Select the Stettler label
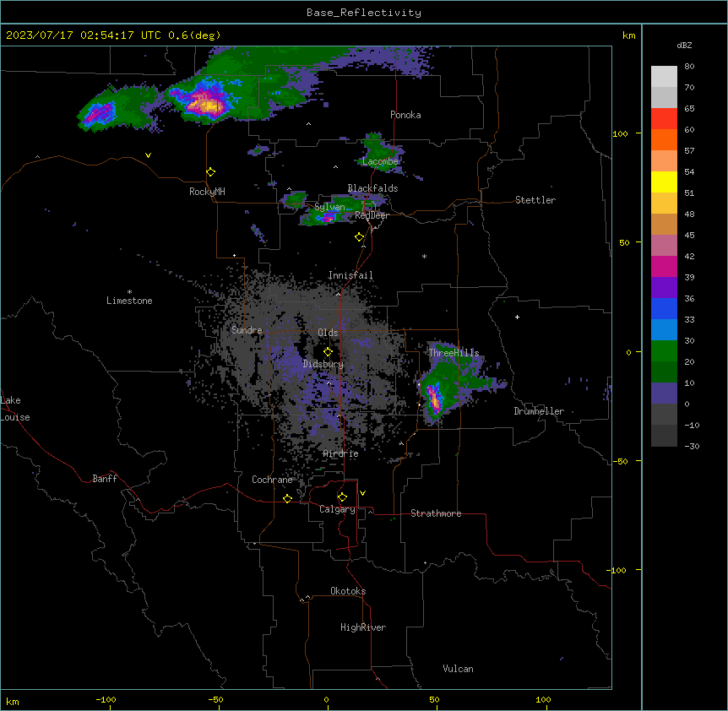728x711 pixels. click(535, 200)
